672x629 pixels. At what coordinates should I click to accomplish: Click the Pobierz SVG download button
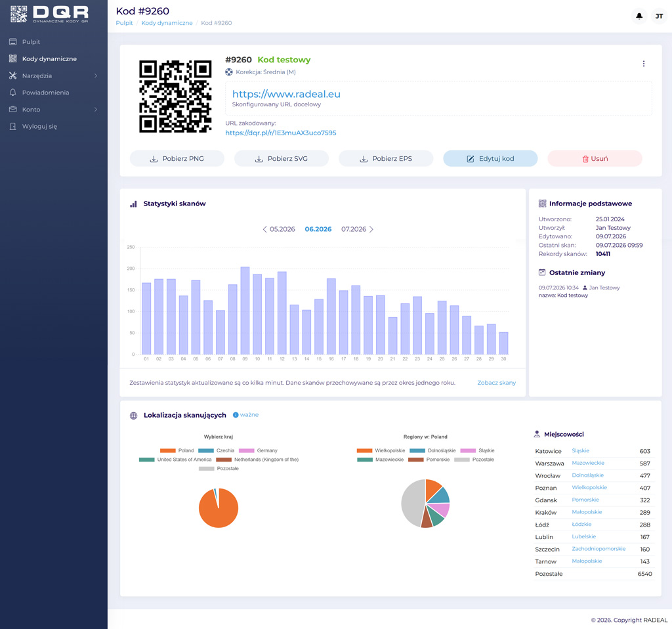(282, 159)
